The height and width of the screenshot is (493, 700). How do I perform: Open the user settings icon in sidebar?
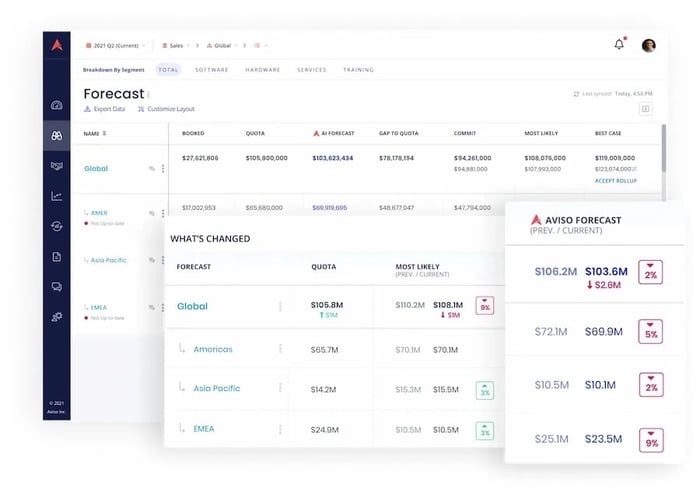(x=57, y=317)
